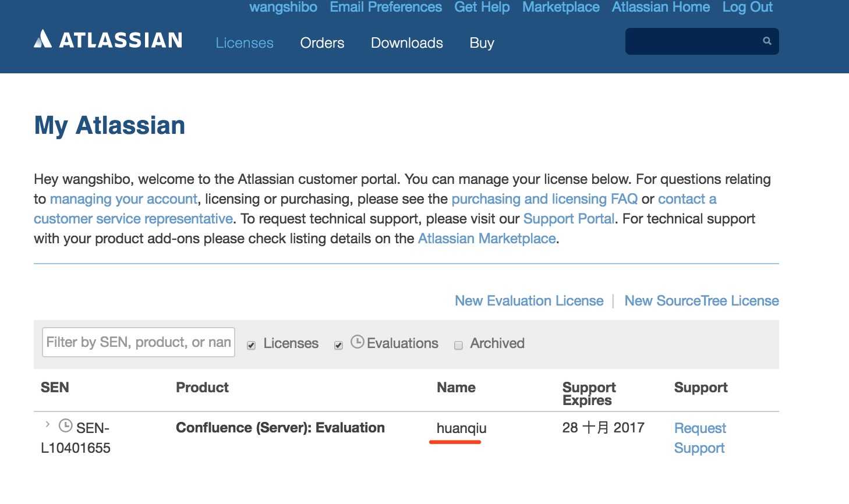Click New Evaluation License
The image size is (849, 504).
(529, 301)
